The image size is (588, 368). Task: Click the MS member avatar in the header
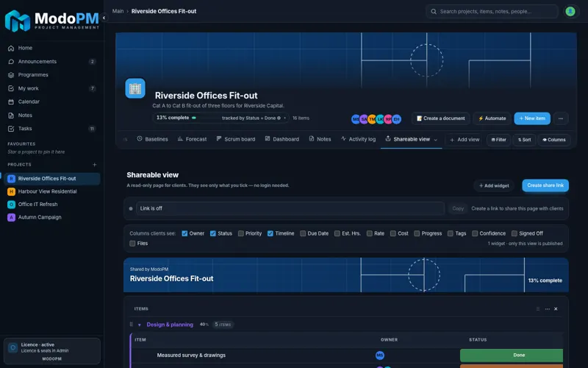[356, 119]
